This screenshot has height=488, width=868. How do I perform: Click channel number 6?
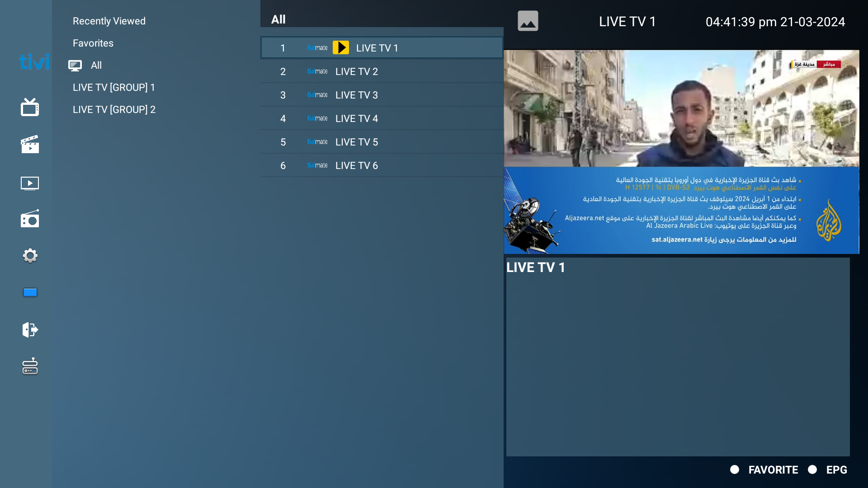(x=283, y=165)
